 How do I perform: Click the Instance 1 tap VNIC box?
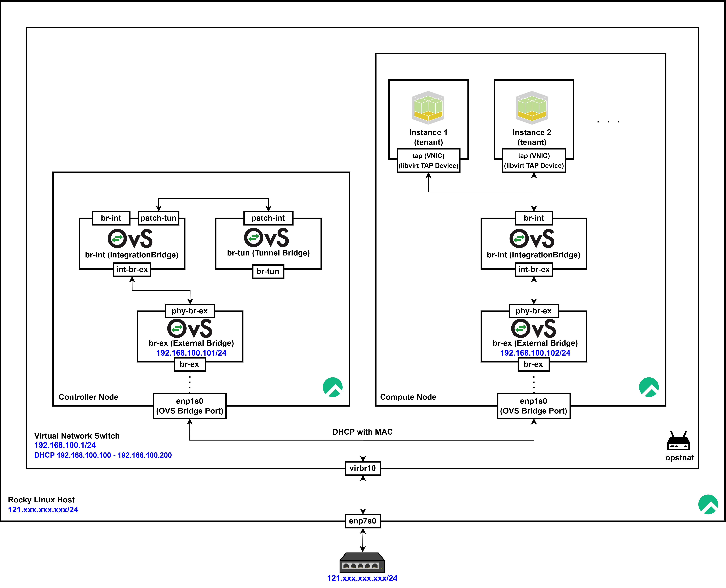click(428, 161)
